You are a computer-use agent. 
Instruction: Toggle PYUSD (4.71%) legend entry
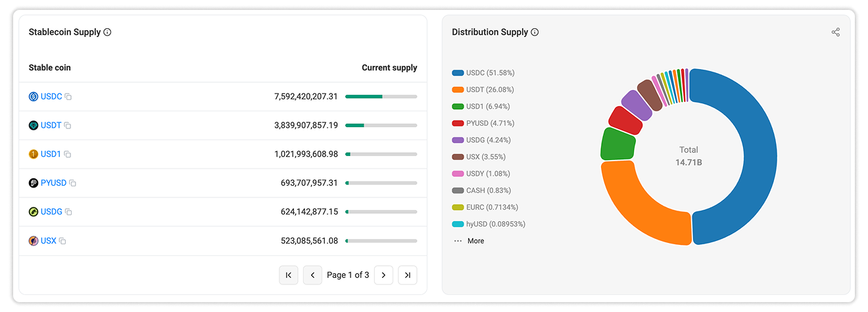point(483,123)
